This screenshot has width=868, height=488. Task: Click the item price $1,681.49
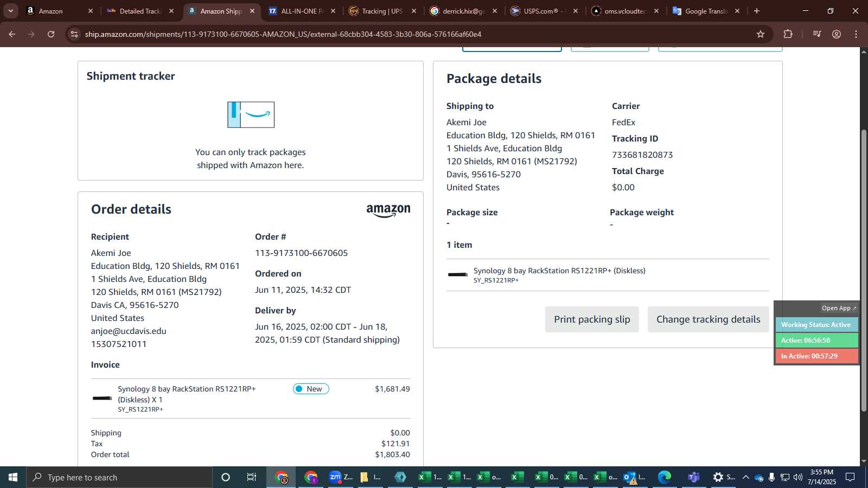(392, 389)
